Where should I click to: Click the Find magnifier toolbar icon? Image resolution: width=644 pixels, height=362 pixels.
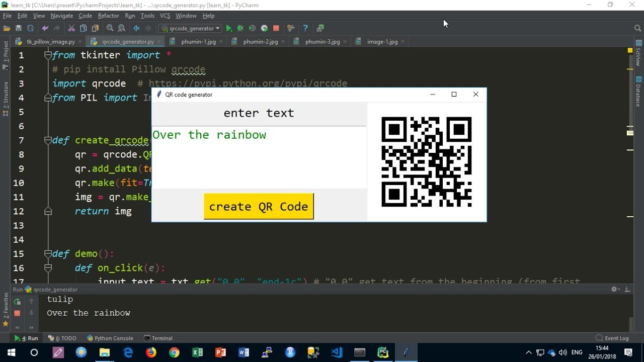coord(110,28)
